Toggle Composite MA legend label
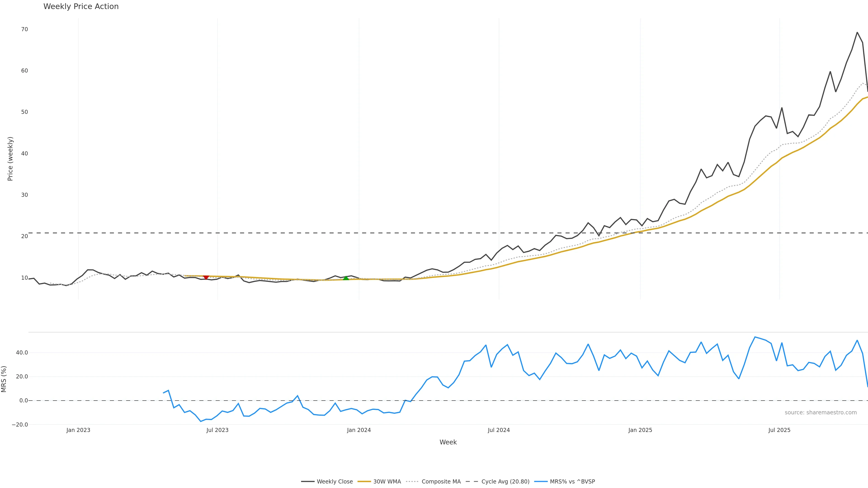 pos(441,482)
